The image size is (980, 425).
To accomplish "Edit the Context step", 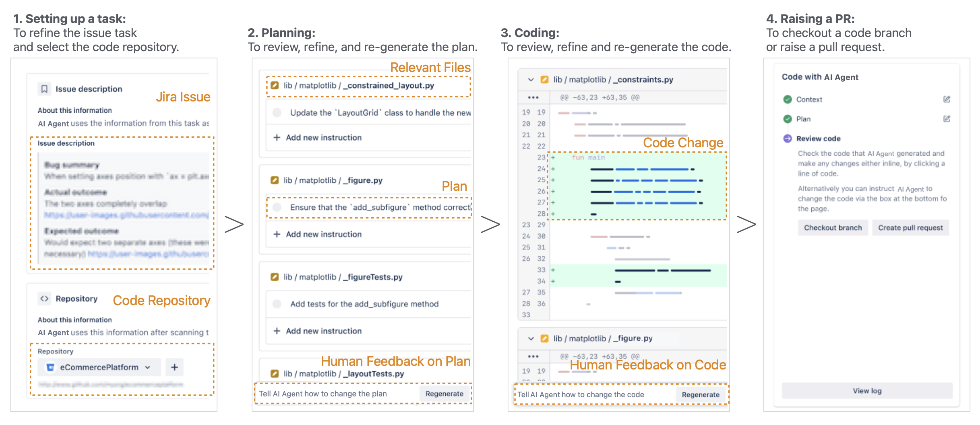I will 947,99.
